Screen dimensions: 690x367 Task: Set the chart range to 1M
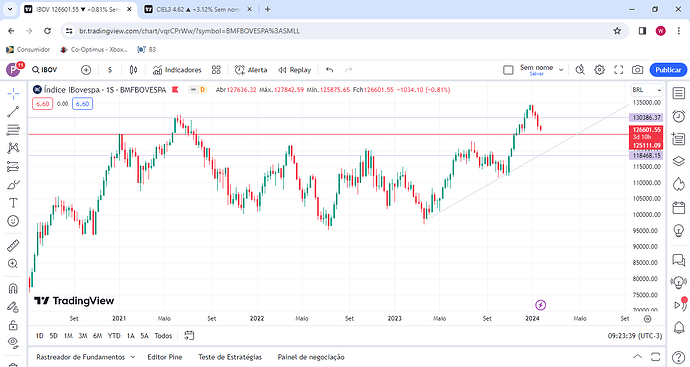pyautogui.click(x=68, y=336)
